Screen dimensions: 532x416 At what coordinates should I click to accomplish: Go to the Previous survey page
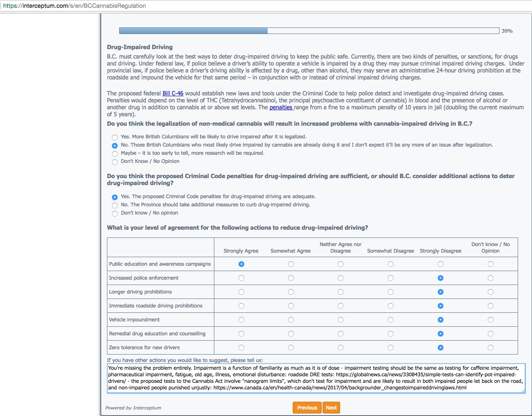(307, 408)
